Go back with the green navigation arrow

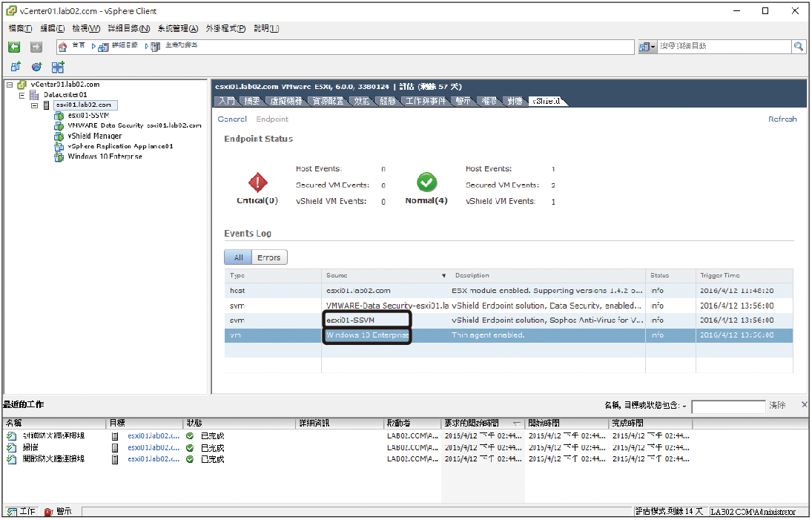(15, 47)
